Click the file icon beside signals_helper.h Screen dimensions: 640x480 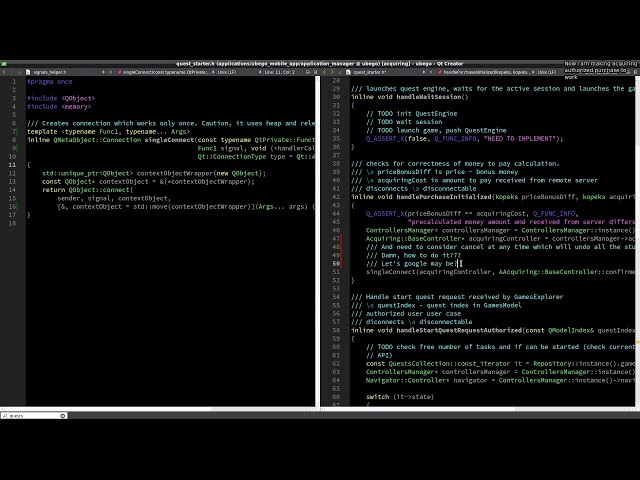pos(28,72)
